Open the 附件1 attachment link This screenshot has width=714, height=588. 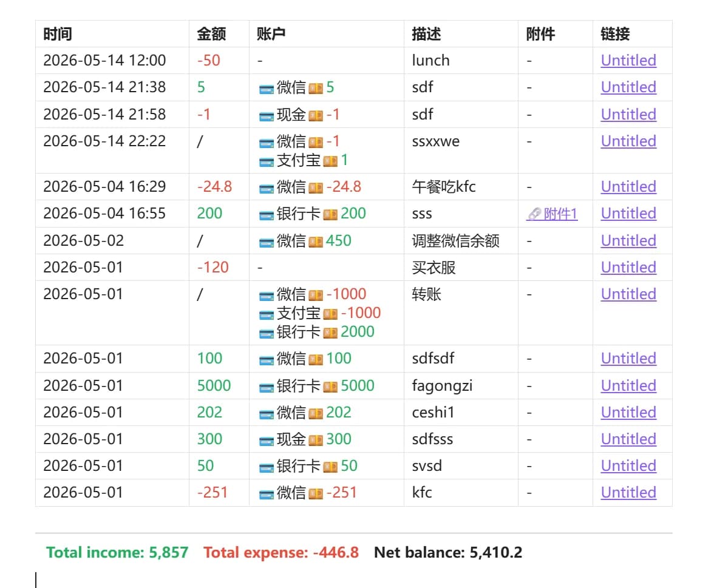pyautogui.click(x=552, y=214)
